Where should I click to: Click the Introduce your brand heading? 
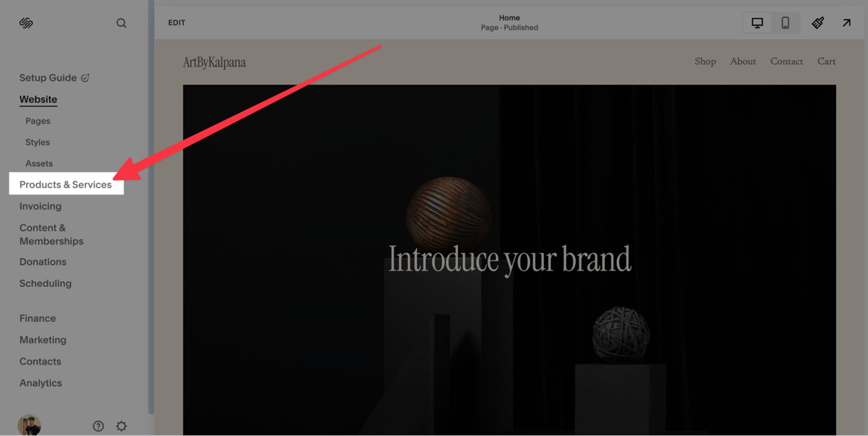click(510, 260)
